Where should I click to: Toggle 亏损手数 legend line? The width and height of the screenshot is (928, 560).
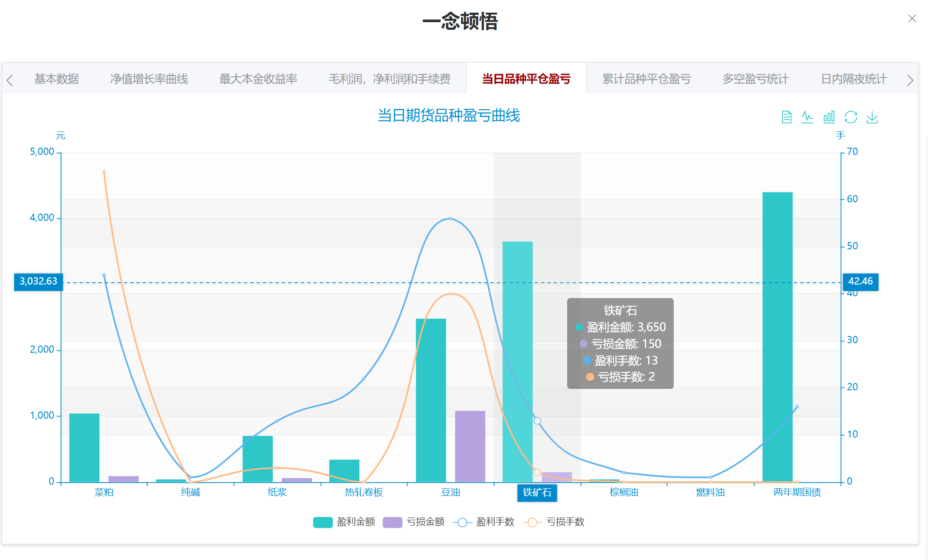[553, 522]
